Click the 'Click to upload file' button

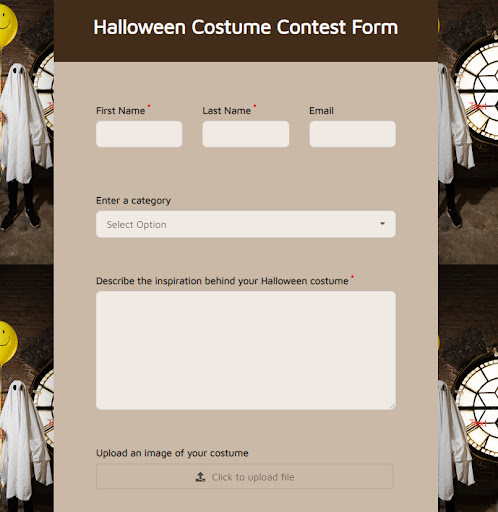click(245, 477)
